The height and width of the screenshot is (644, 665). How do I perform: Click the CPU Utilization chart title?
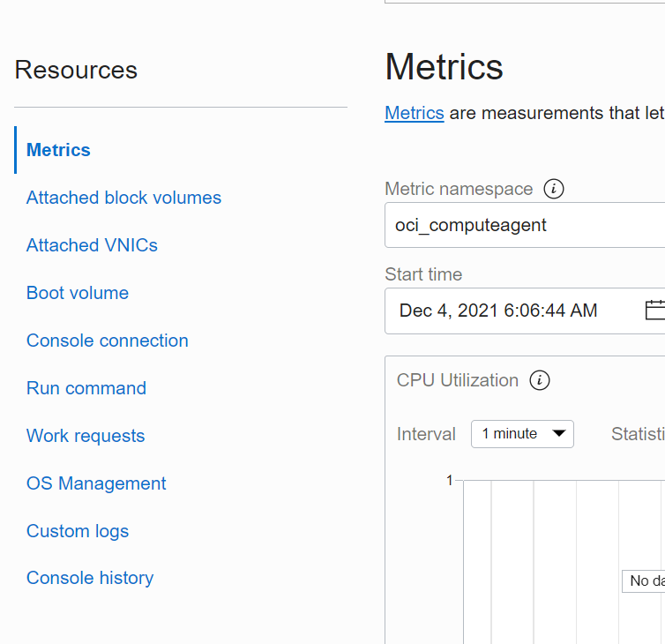coord(457,380)
